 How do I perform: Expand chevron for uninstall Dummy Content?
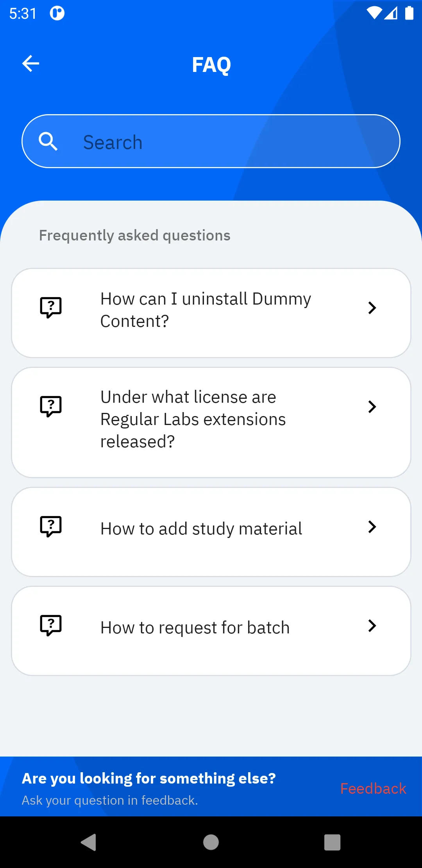[372, 308]
